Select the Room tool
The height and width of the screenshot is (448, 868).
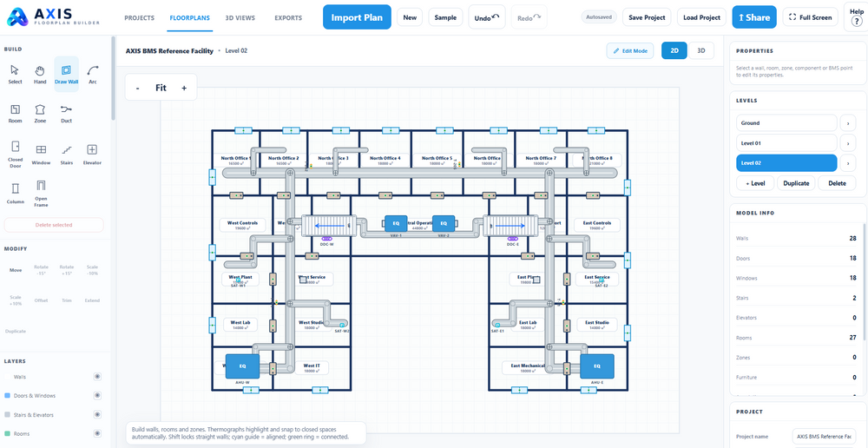point(15,113)
